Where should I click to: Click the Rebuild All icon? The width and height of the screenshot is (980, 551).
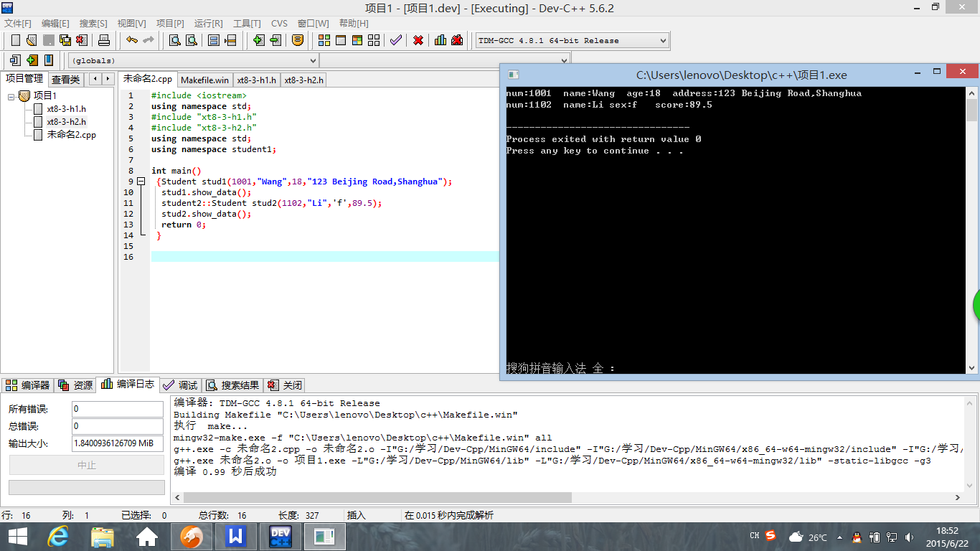374,40
